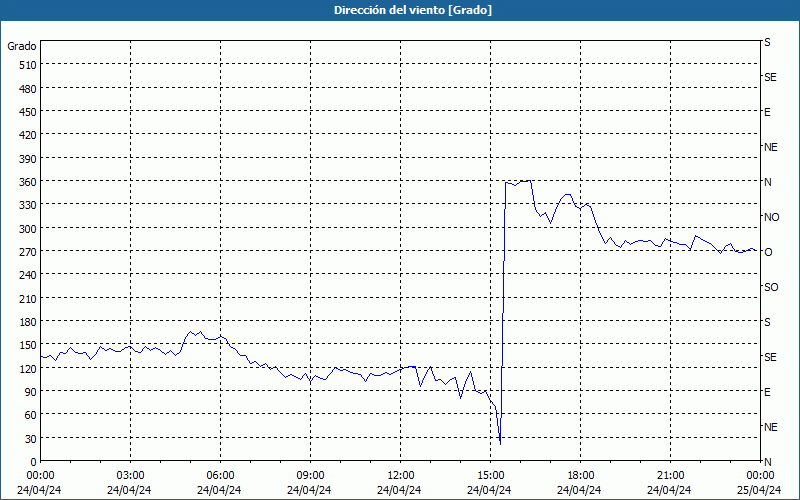800x500 pixels.
Task: Click the blue line's lowest dip after 15:00
Action: (500, 443)
